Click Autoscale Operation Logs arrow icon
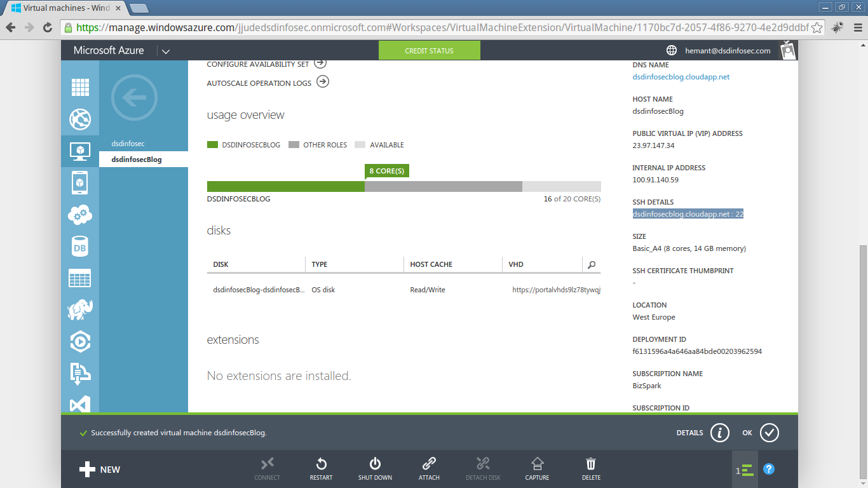 pyautogui.click(x=323, y=82)
